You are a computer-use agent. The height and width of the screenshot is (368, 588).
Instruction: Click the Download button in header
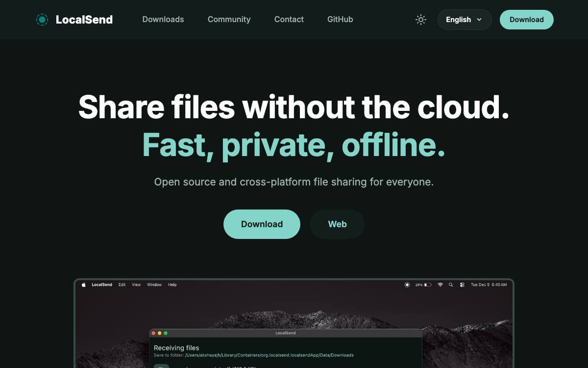[527, 20]
